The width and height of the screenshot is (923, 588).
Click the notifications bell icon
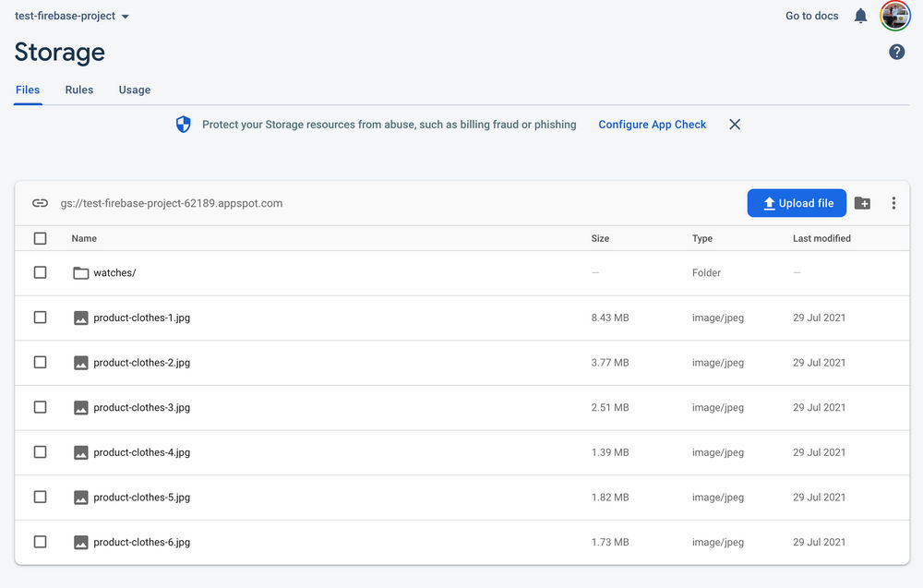(860, 15)
